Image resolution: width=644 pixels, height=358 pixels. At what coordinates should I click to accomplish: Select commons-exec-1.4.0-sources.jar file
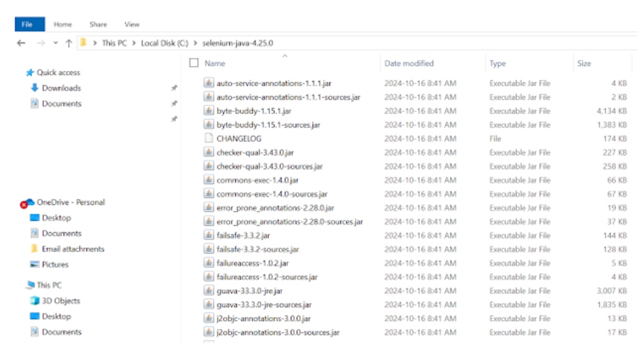pyautogui.click(x=272, y=194)
